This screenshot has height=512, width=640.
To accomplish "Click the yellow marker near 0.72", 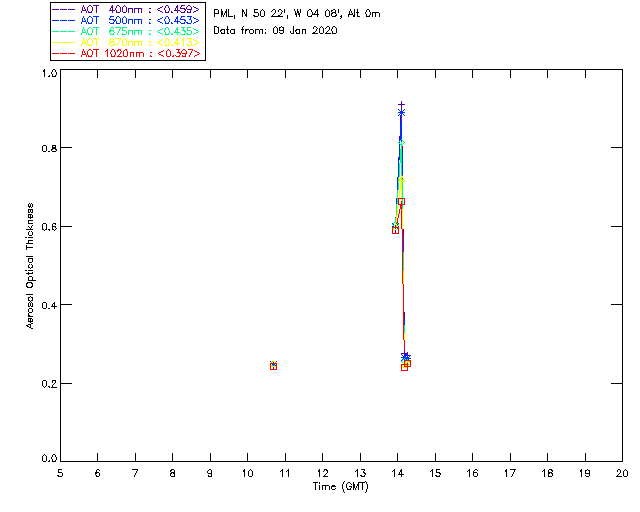I will click(x=402, y=180).
